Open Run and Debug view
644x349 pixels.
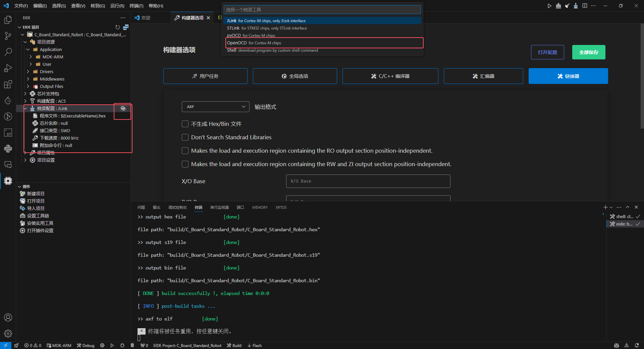tap(8, 68)
